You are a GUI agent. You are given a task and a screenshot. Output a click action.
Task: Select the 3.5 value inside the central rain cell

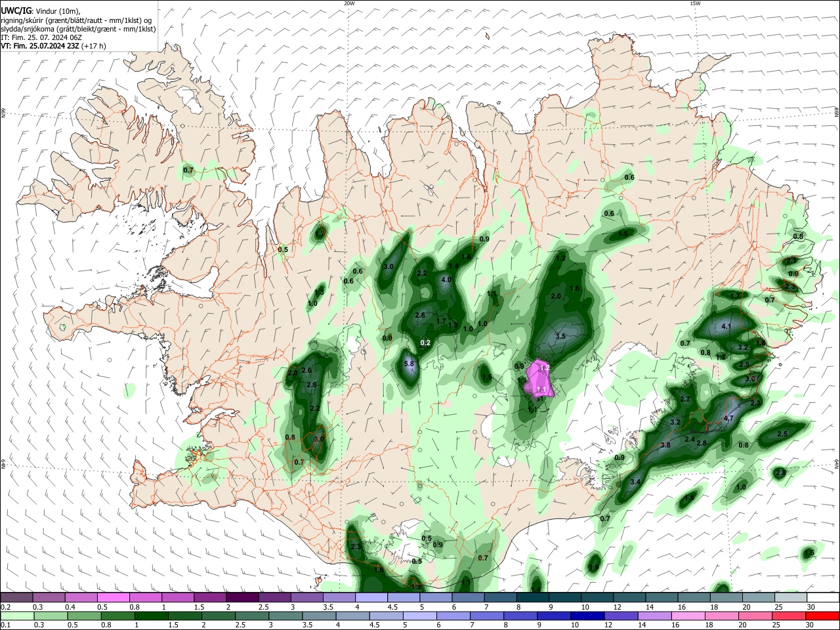560,336
